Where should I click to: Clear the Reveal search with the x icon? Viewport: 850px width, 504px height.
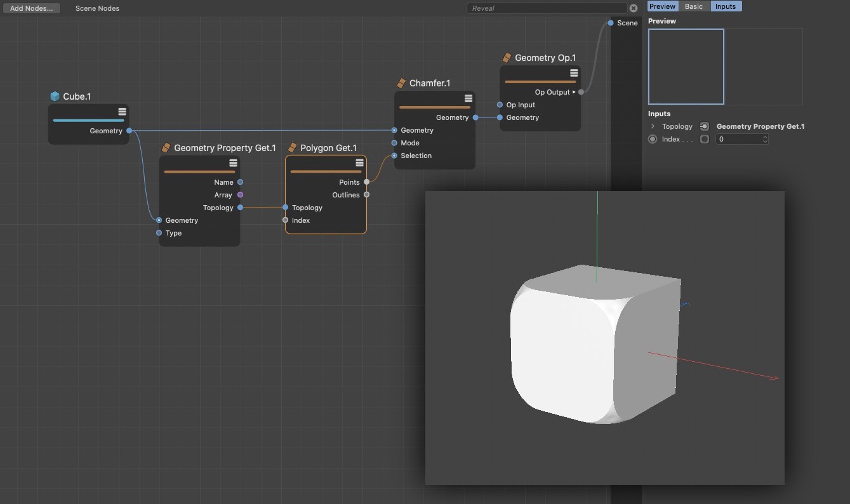(x=633, y=8)
